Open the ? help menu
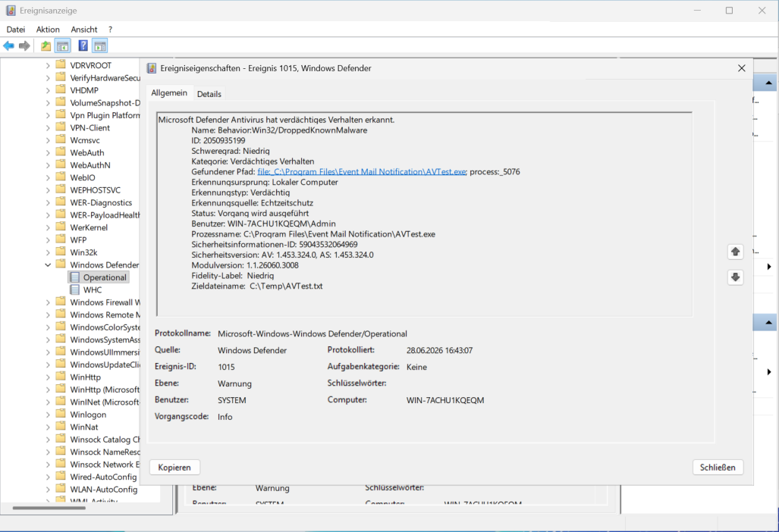The width and height of the screenshot is (779, 532). point(110,30)
